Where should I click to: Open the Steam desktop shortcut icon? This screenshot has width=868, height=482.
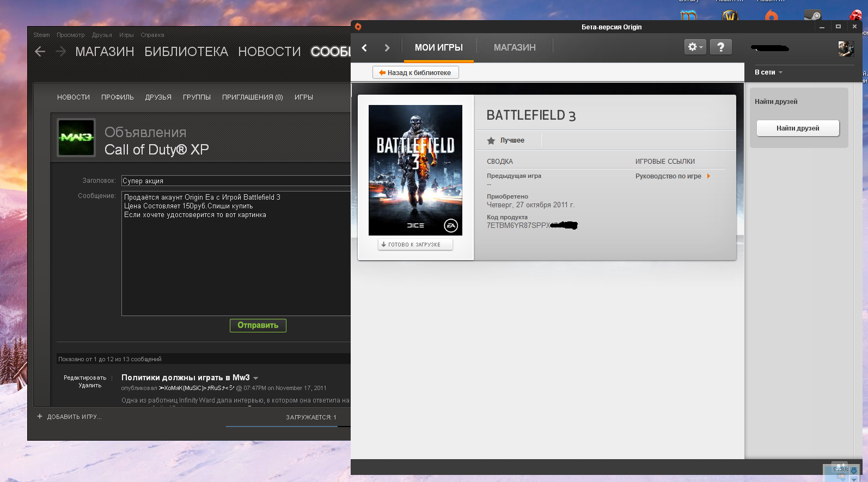point(813,15)
